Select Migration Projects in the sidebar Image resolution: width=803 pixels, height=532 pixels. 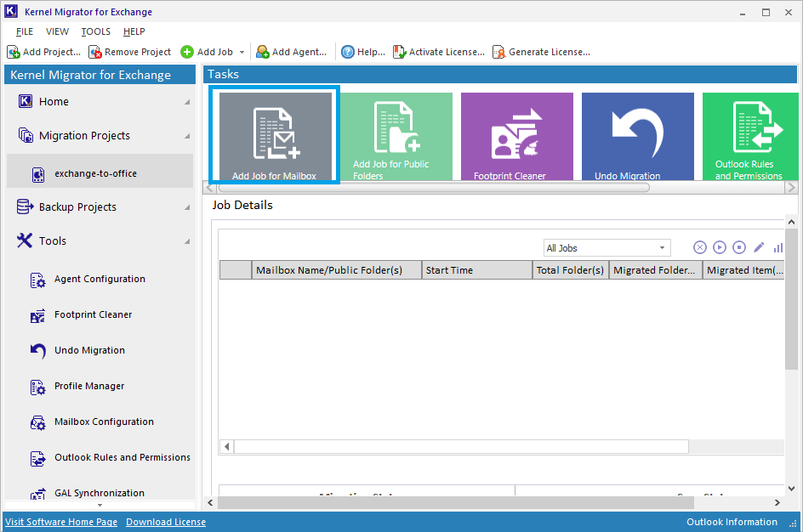(84, 136)
